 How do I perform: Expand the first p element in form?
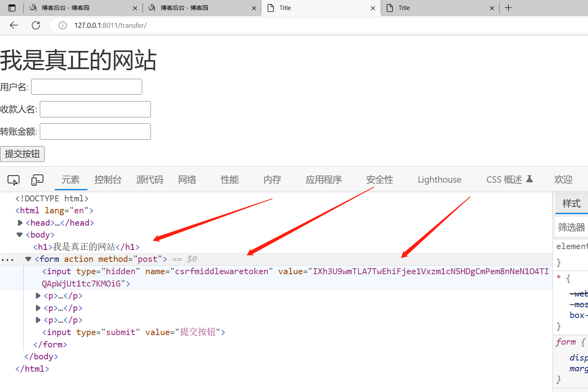click(x=38, y=296)
